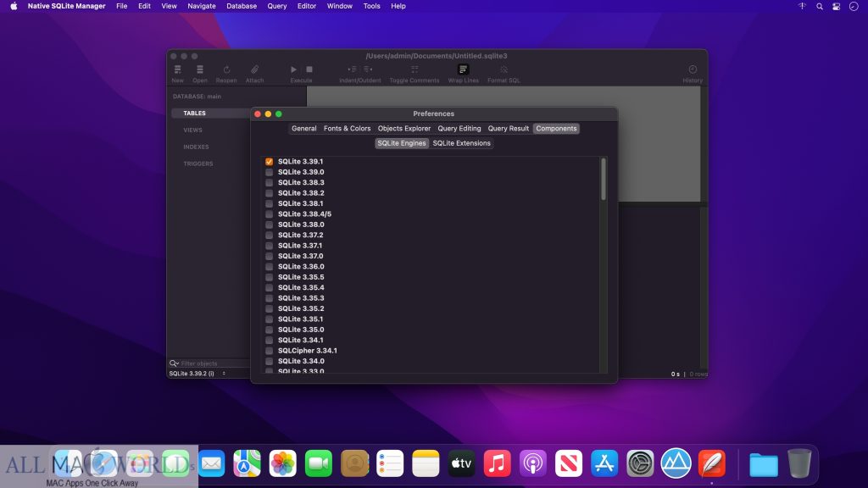The width and height of the screenshot is (868, 488).
Task: Open Podcasts from the dock
Action: [533, 463]
